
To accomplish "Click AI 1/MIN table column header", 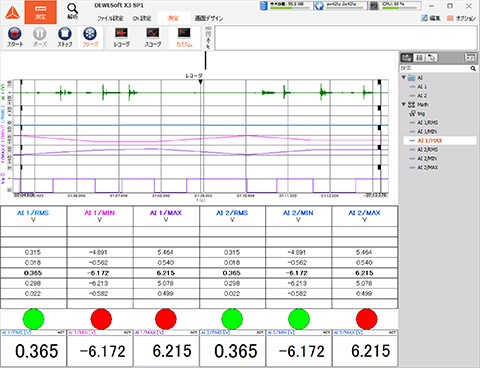I will pos(99,216).
